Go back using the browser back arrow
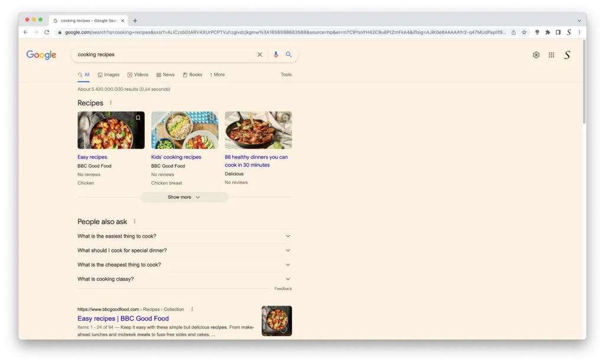This screenshot has width=605, height=364. click(x=25, y=32)
